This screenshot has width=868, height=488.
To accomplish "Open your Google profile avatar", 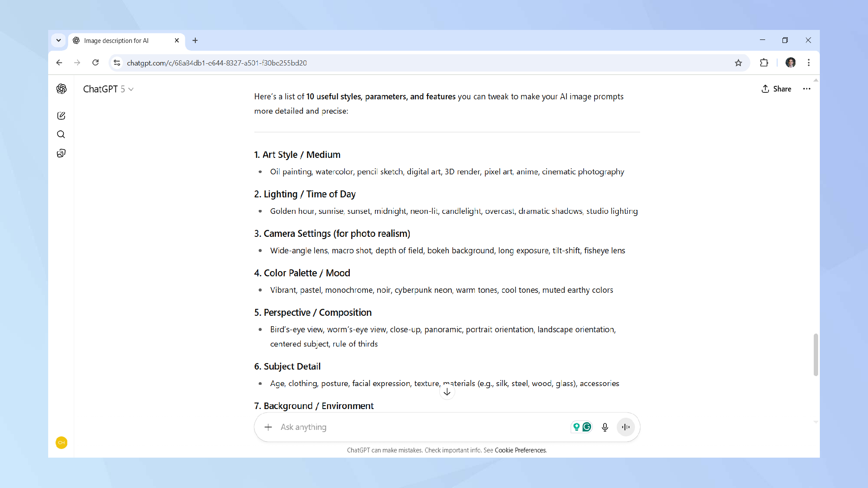I will click(x=791, y=62).
